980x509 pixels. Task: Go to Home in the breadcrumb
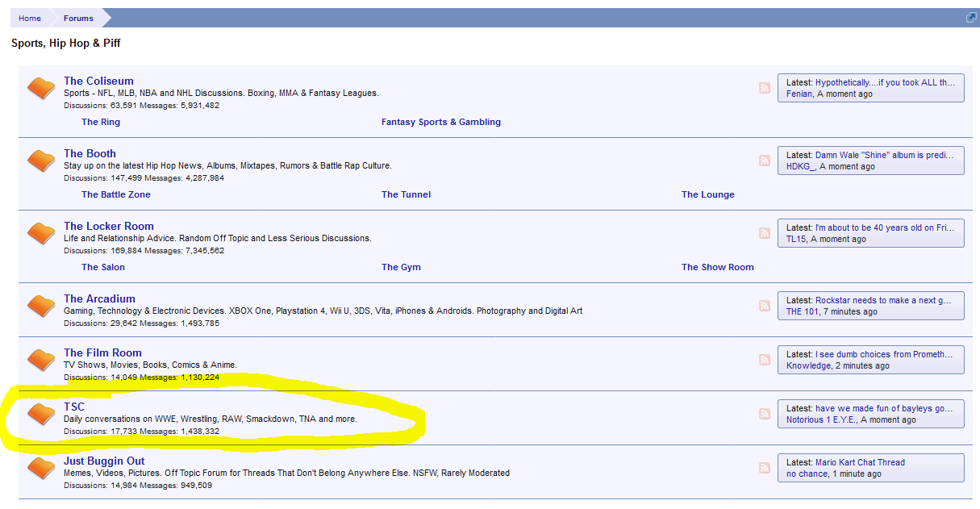[30, 19]
